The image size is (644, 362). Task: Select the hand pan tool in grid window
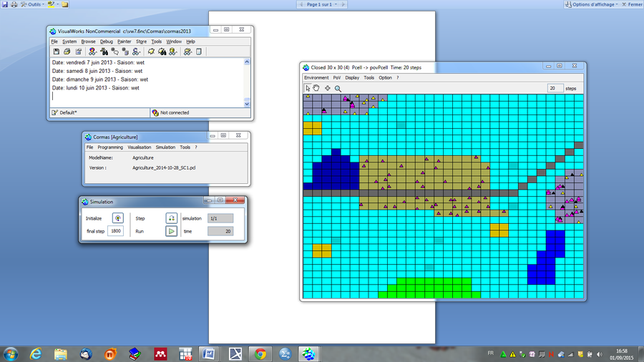click(316, 88)
